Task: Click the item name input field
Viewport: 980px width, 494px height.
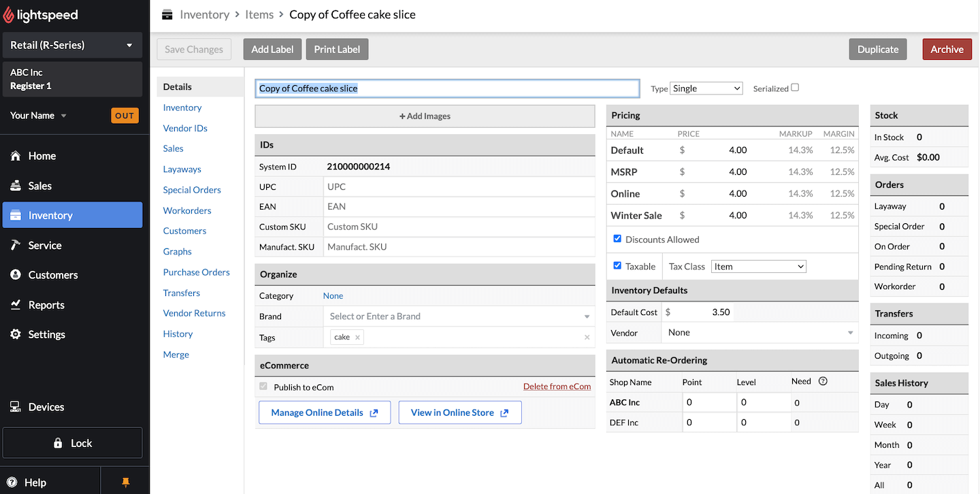Action: (x=448, y=88)
